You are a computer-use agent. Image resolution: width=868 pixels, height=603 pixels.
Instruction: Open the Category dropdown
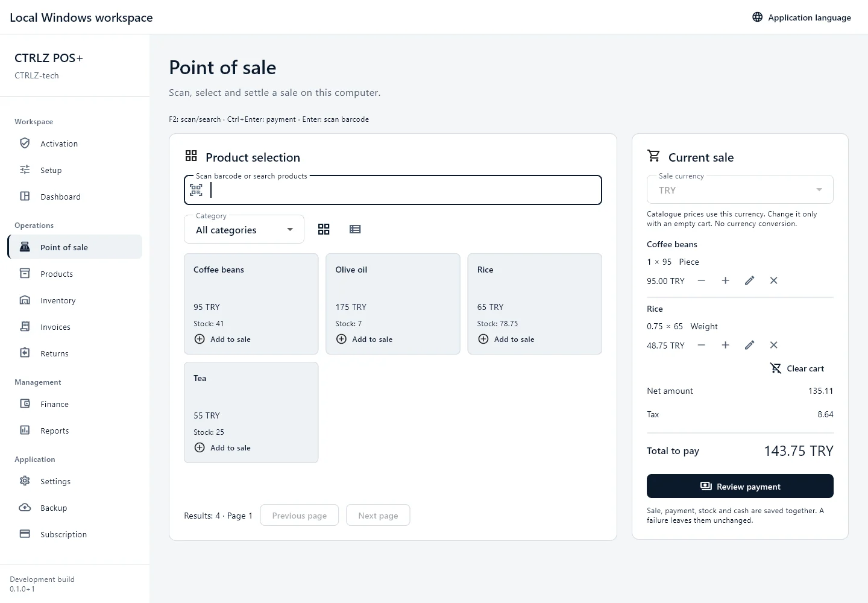click(244, 229)
